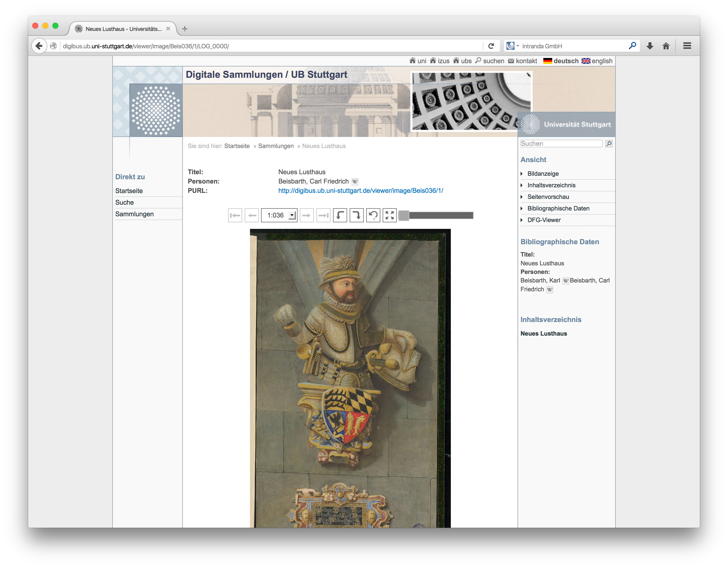Open uni link in top bar
The width and height of the screenshot is (728, 568).
(418, 61)
